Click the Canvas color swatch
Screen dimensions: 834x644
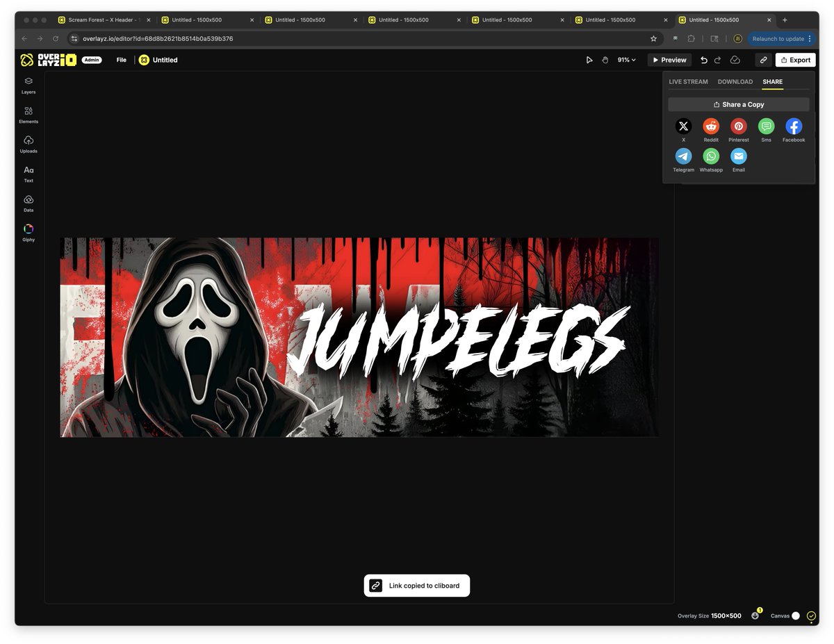pos(796,616)
